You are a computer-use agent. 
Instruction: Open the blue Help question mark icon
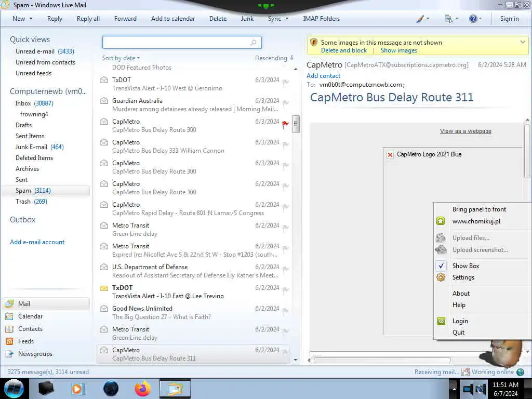[x=473, y=19]
